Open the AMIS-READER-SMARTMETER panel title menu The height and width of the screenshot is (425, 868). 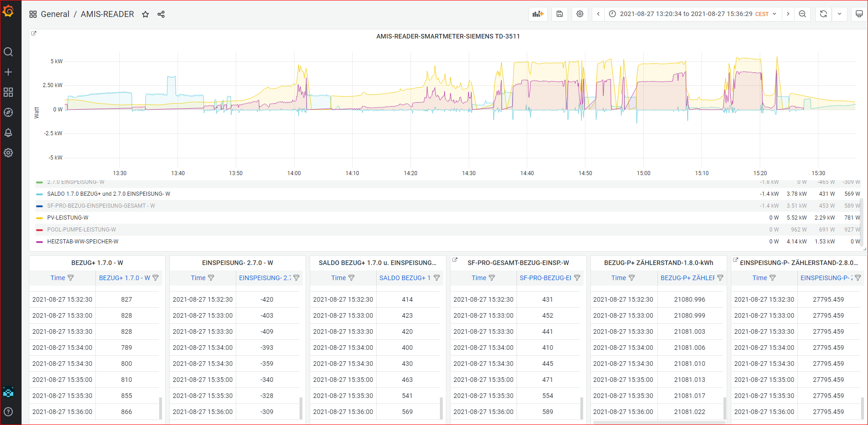(x=448, y=36)
